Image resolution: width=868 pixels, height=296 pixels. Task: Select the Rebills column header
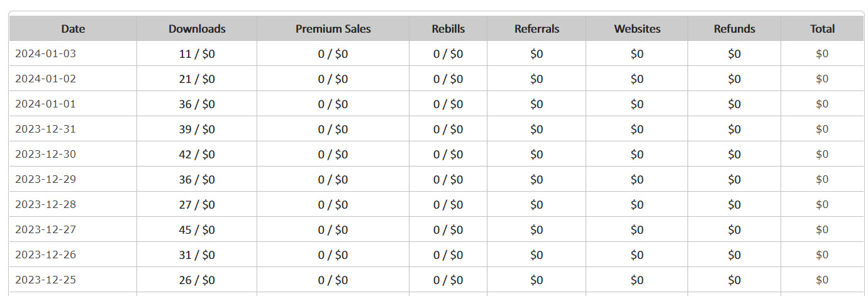(448, 29)
